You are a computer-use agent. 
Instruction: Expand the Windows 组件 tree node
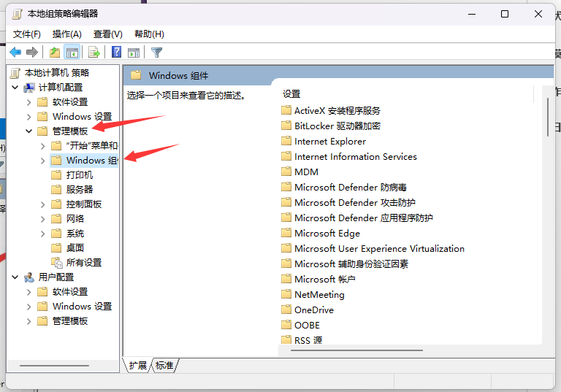[43, 161]
